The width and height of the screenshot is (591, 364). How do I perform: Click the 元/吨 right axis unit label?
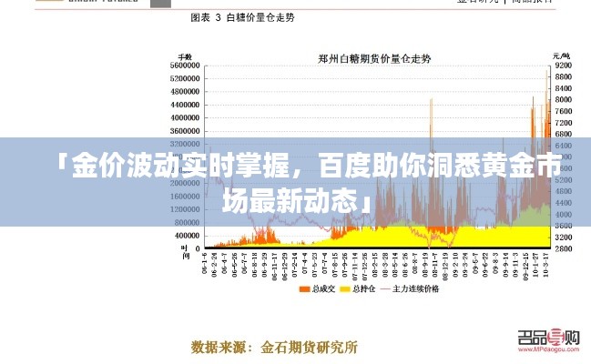563,56
